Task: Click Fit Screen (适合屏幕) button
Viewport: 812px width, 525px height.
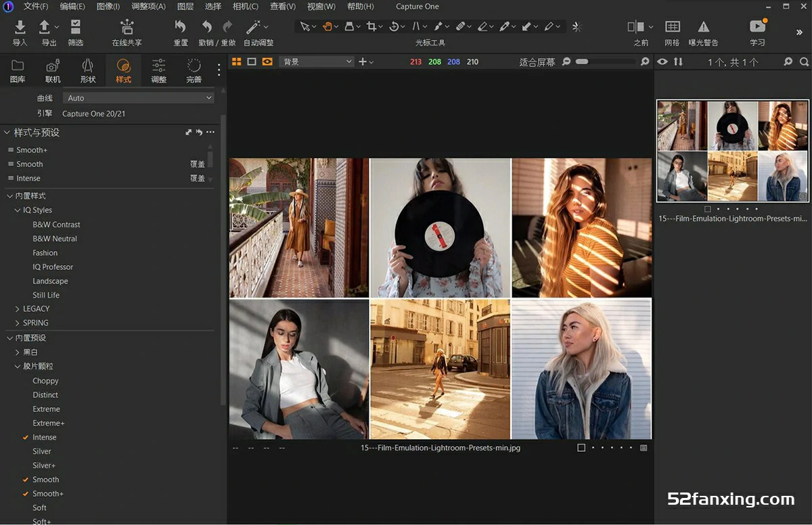Action: [x=537, y=62]
